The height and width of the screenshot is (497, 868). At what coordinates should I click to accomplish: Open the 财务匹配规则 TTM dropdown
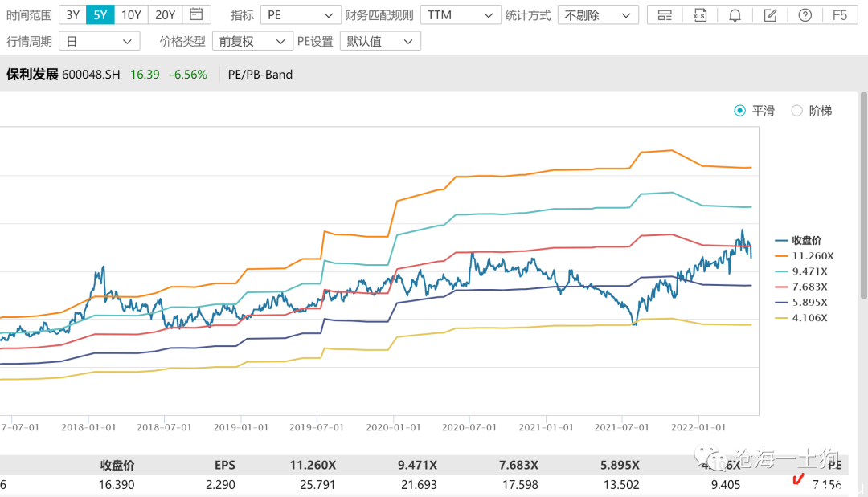click(x=461, y=15)
